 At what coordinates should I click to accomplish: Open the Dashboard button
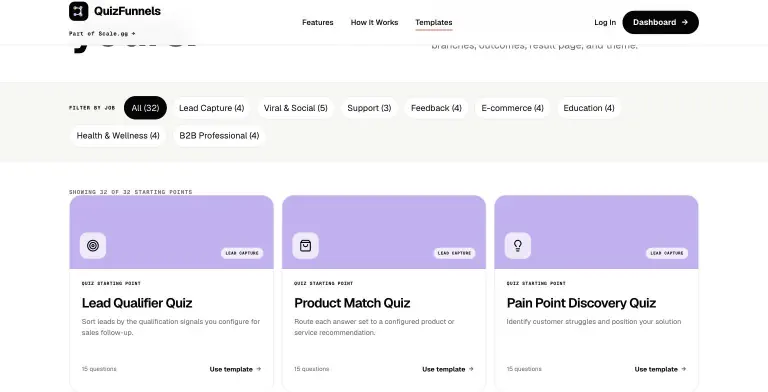(660, 23)
